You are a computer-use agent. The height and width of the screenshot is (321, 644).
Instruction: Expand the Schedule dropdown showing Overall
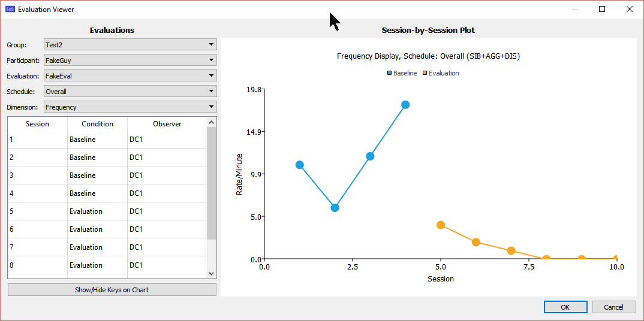pyautogui.click(x=130, y=92)
